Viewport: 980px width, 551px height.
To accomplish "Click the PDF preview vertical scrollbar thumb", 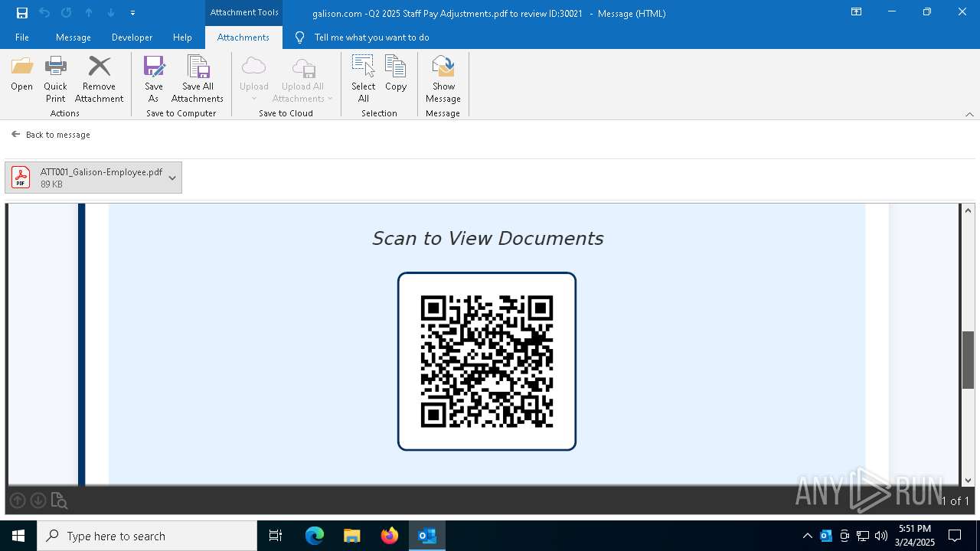I will click(x=969, y=360).
